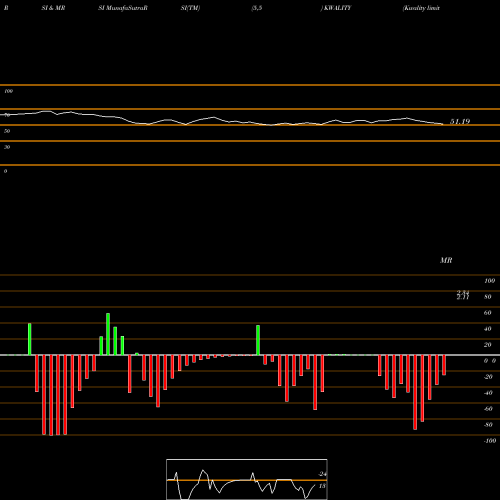This screenshot has height=500, width=500.
Task: Click the -100 label on the MR axis
Action: [490, 441]
